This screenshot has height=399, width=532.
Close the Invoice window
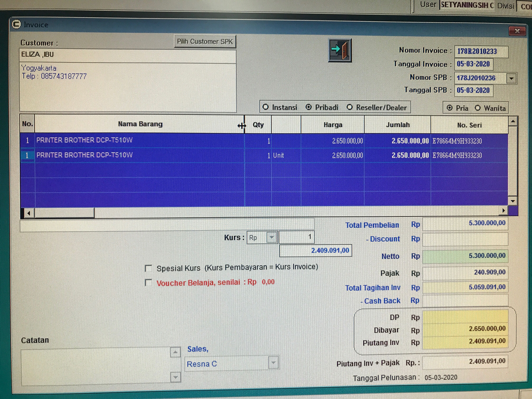click(x=517, y=31)
